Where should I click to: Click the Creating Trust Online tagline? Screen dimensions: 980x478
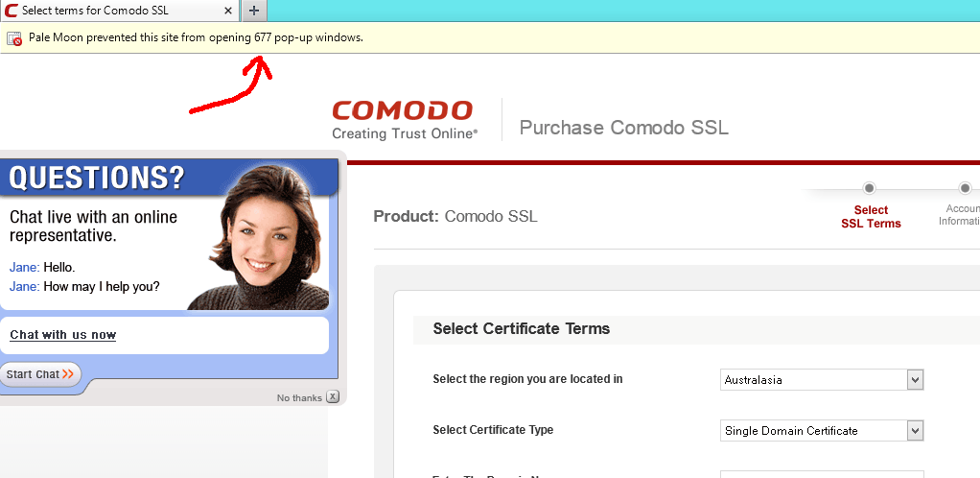405,133
